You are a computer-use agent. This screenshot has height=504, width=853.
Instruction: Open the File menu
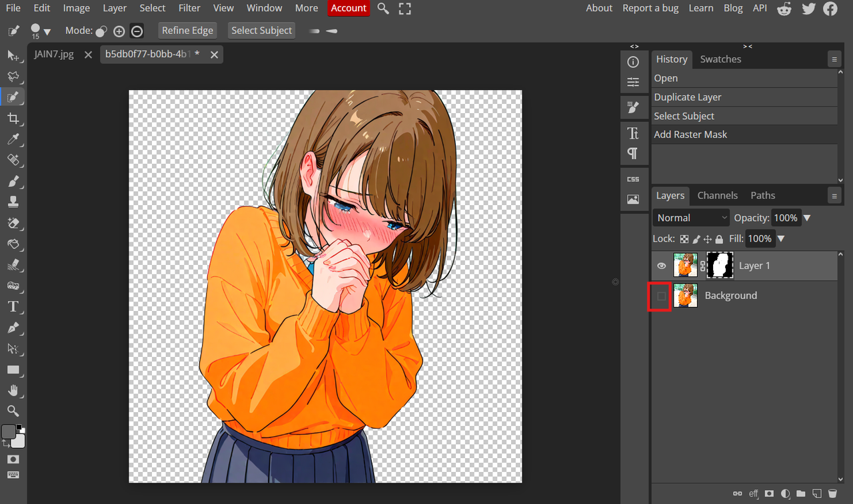(x=13, y=8)
